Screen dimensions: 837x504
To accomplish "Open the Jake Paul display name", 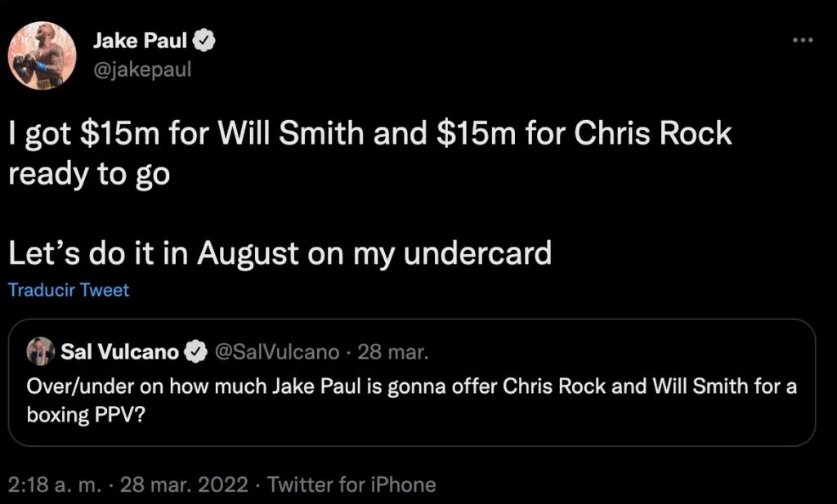I will pyautogui.click(x=139, y=40).
